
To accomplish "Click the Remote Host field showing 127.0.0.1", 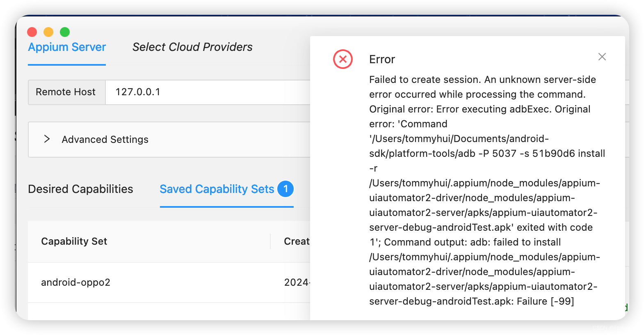I will [205, 92].
